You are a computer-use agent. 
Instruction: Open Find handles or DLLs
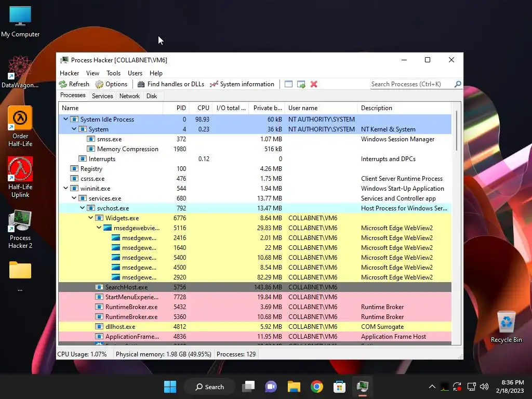(x=170, y=84)
